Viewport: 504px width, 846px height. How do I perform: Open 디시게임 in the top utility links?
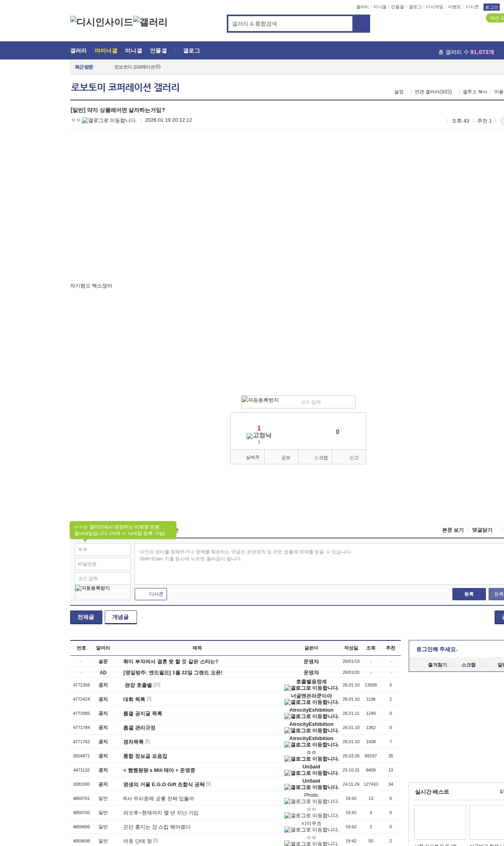435,7
